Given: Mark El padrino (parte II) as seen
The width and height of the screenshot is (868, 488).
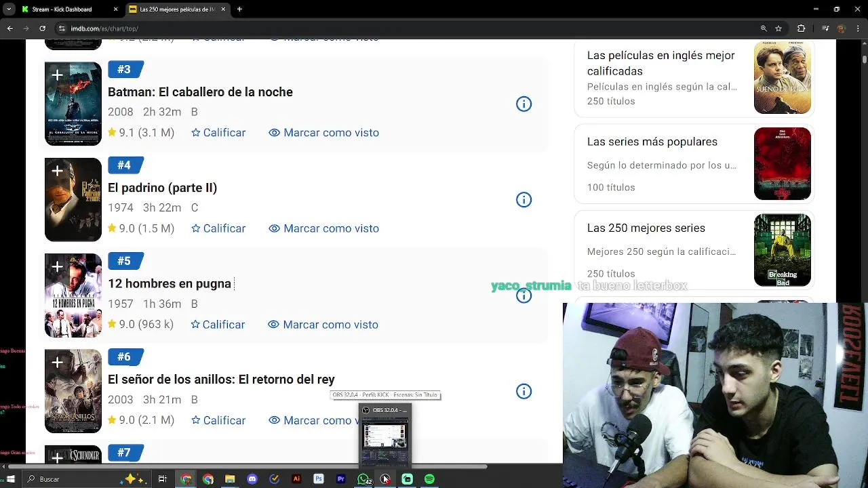Looking at the screenshot, I should (323, 228).
